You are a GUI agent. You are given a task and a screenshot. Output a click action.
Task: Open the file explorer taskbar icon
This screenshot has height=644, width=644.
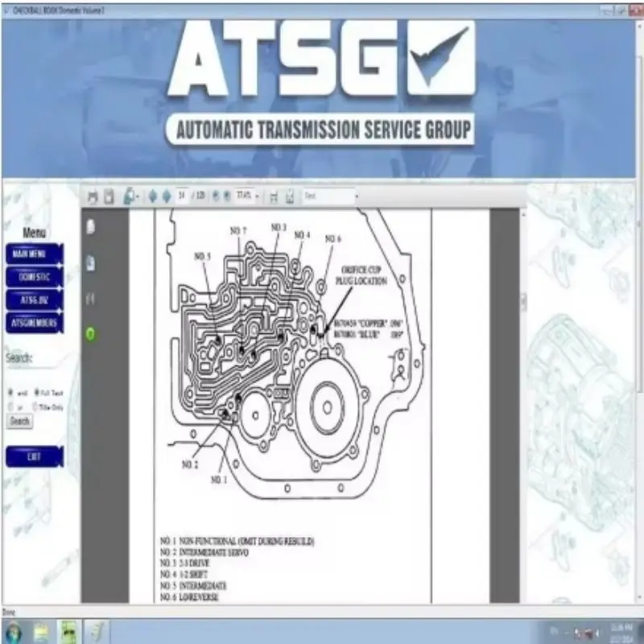[42, 632]
